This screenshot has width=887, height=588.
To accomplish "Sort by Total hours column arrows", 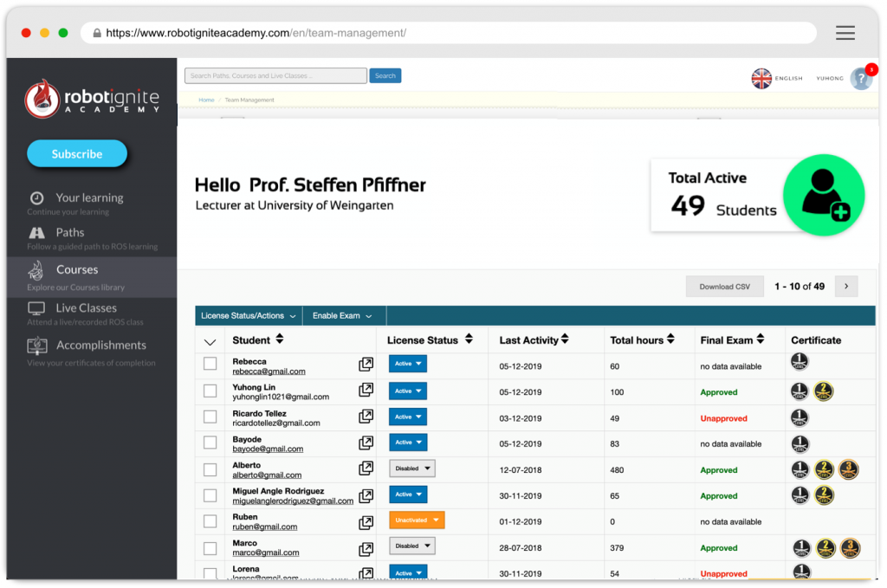I will point(670,339).
